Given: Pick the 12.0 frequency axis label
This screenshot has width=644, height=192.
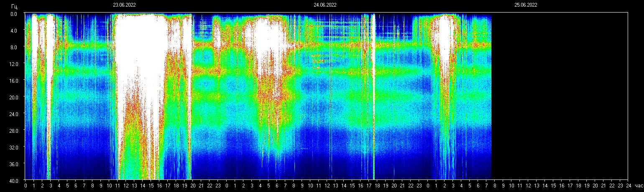Looking at the screenshot, I should coord(13,64).
